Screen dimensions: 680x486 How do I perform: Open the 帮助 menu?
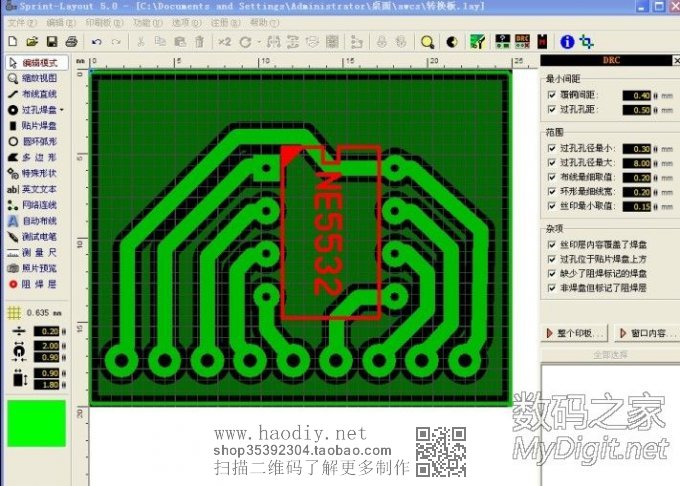260,21
